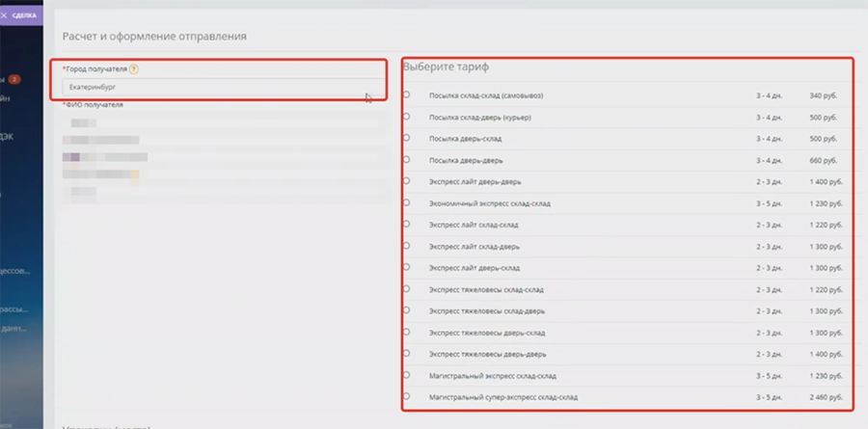Select Посылка дверь-склад radio button
Viewport: 868px width, 429px height.
coord(406,138)
